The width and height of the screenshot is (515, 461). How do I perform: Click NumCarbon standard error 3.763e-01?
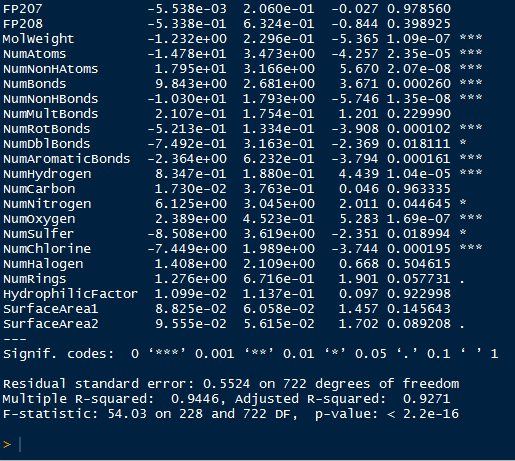[279, 189]
